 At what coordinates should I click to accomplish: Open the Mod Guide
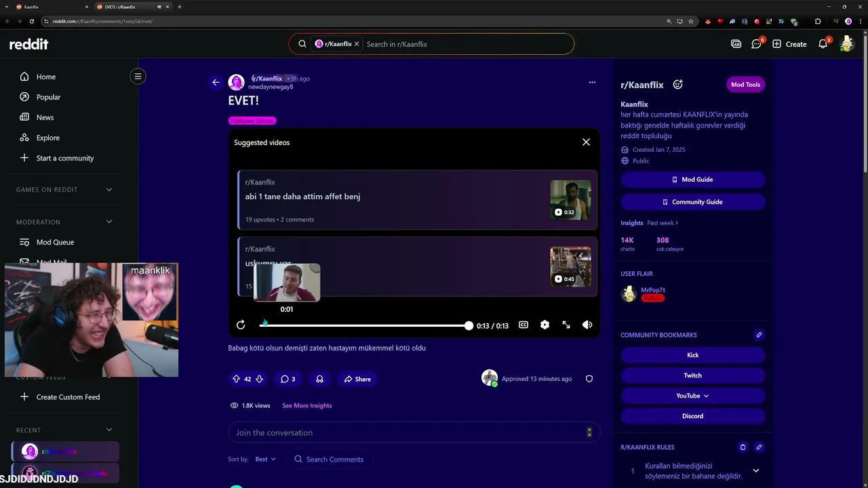click(x=692, y=180)
